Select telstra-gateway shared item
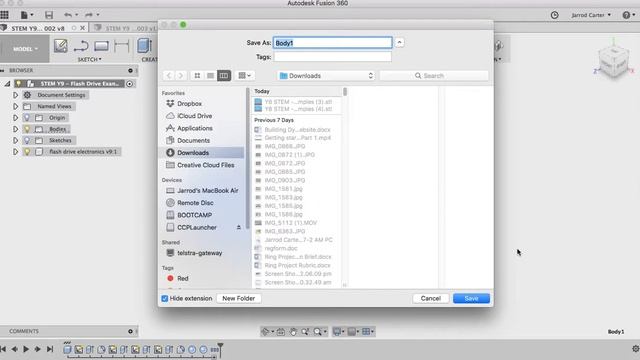The width and height of the screenshot is (640, 360). point(200,253)
